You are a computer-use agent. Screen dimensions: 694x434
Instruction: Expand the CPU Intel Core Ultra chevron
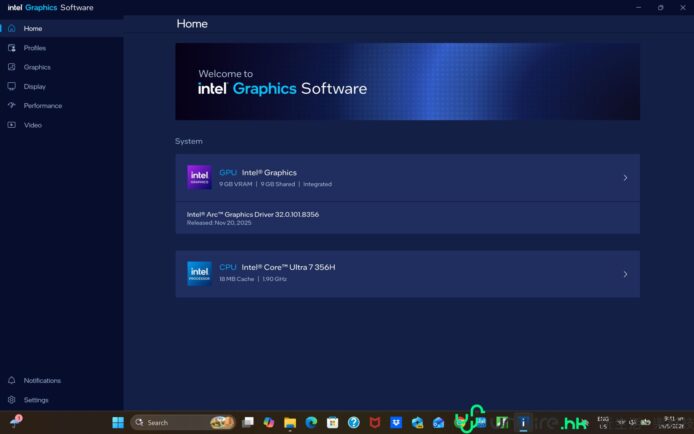coord(625,274)
